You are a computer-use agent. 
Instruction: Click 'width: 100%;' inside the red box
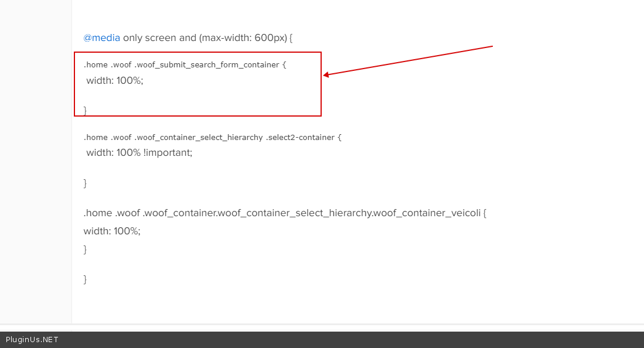(114, 80)
